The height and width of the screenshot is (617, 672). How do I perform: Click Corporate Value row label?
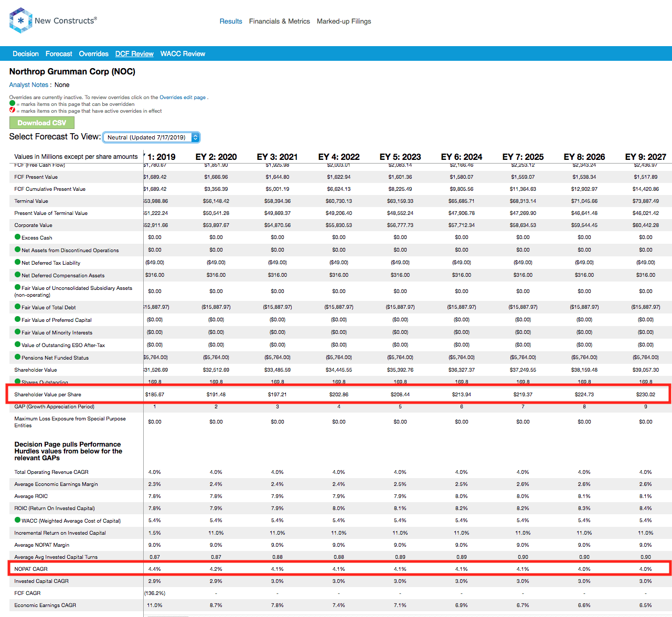pyautogui.click(x=33, y=225)
